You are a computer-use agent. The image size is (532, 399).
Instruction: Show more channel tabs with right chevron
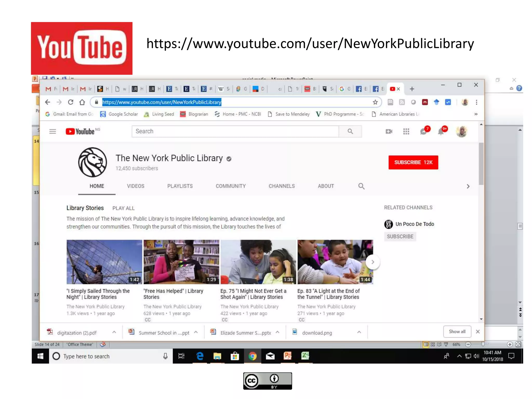pos(468,186)
